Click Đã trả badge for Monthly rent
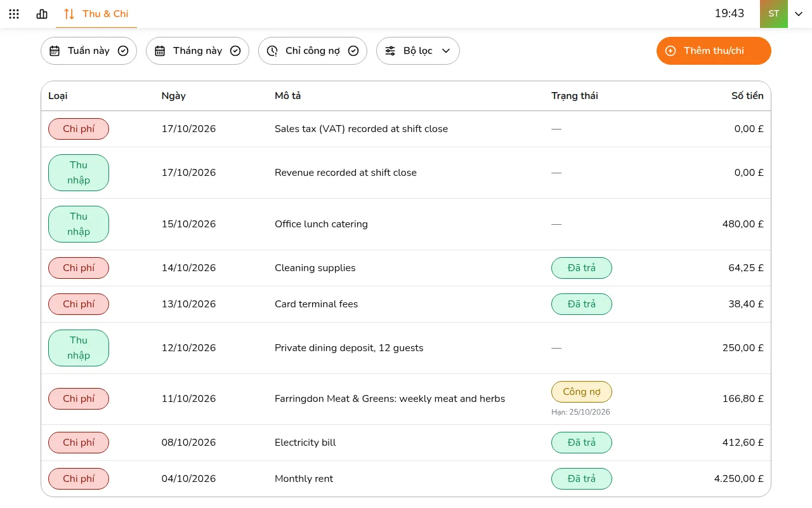Viewport: 812px width, 508px height. [x=582, y=479]
